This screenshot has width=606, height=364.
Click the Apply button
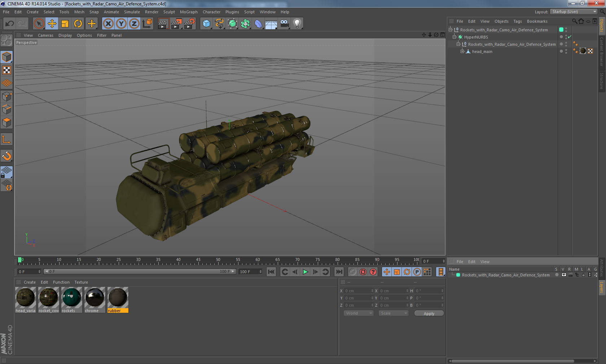pos(429,314)
